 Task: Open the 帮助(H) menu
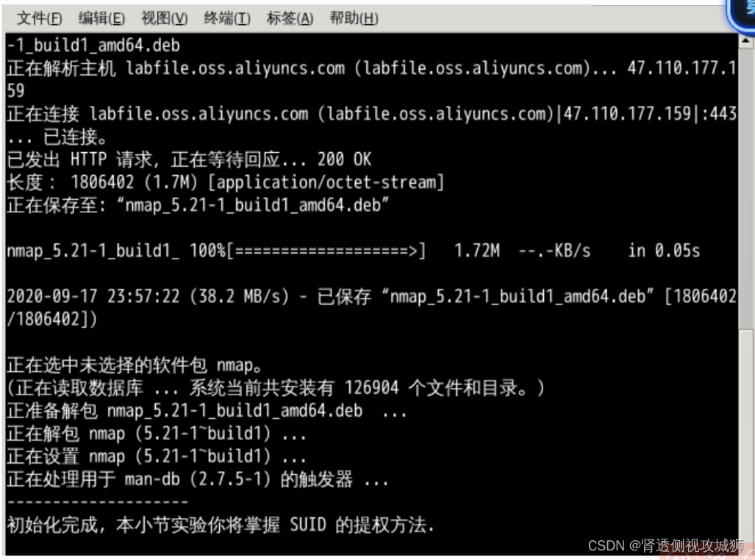pyautogui.click(x=354, y=19)
